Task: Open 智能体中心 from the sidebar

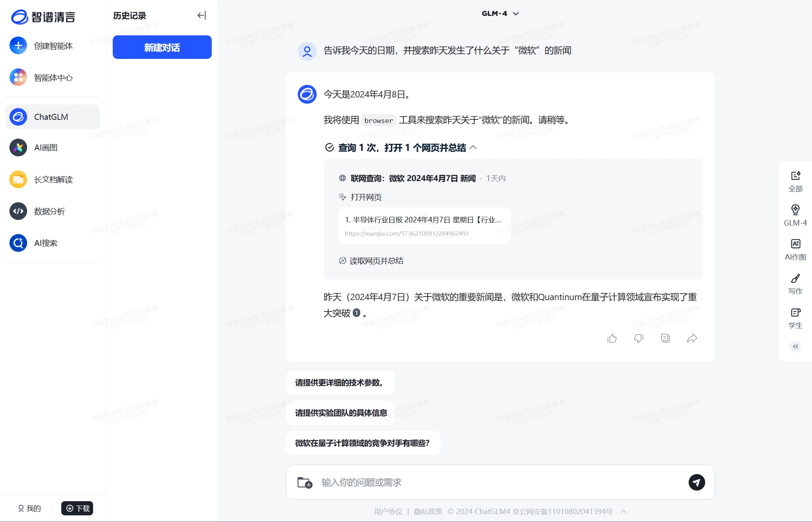Action: [53, 77]
